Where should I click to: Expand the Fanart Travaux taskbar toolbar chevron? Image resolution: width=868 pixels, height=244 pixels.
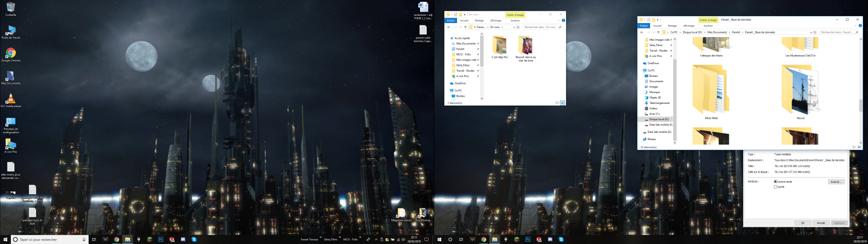pyautogui.click(x=321, y=237)
